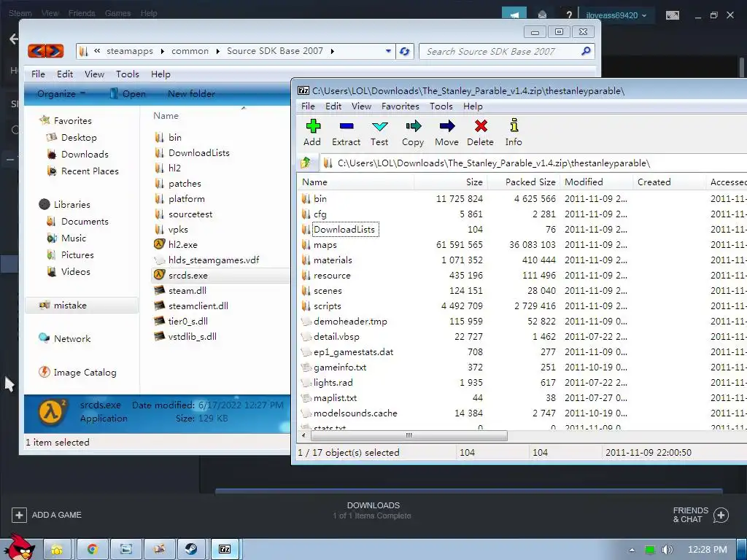Select the materials folder in 7-Zip
The width and height of the screenshot is (747, 560).
(333, 260)
